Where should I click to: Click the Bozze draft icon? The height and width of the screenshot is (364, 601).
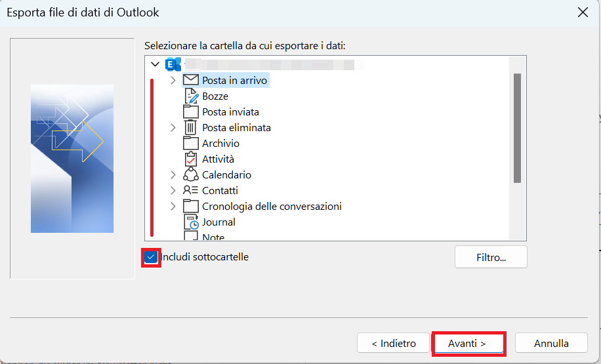tap(191, 96)
